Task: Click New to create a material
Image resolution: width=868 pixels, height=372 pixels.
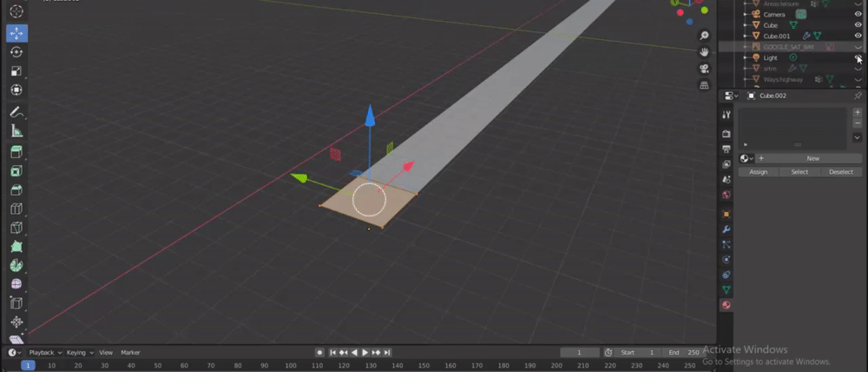Action: coord(812,158)
